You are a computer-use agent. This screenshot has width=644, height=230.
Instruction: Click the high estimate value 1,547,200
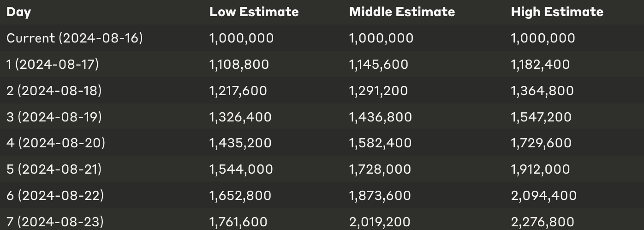[x=541, y=117]
